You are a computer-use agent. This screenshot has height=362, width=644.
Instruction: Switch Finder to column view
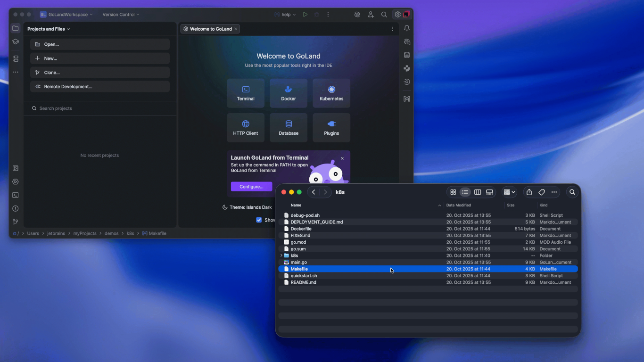(478, 192)
